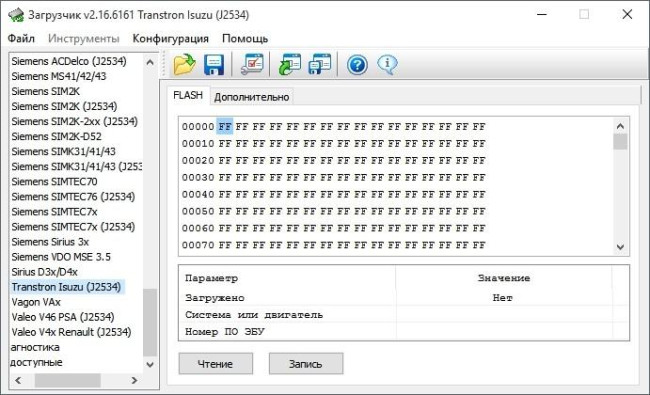The width and height of the screenshot is (650, 395).
Task: Click the double-window compare toolbar icon
Action: 320,65
